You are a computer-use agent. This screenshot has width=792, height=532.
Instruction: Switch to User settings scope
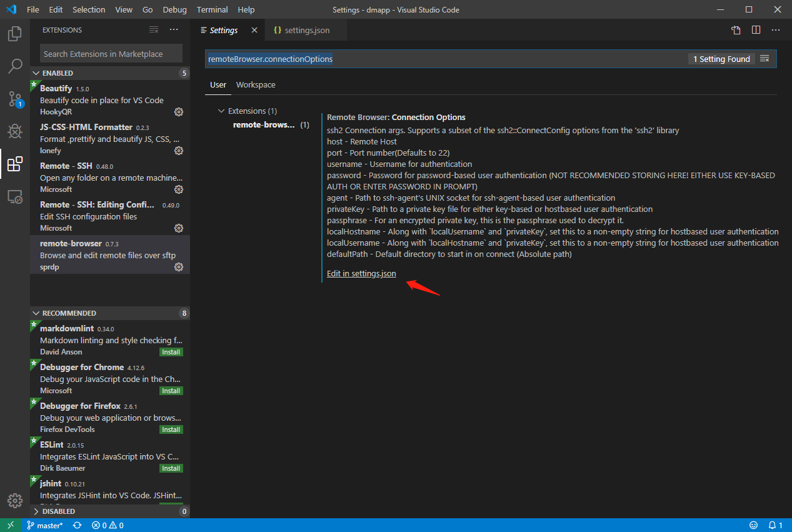pyautogui.click(x=218, y=85)
